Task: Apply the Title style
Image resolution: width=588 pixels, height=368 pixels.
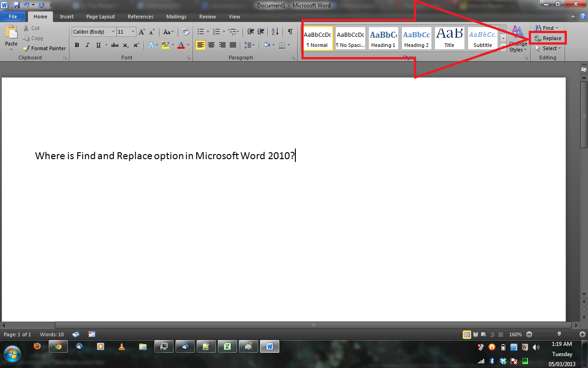Action: click(449, 38)
